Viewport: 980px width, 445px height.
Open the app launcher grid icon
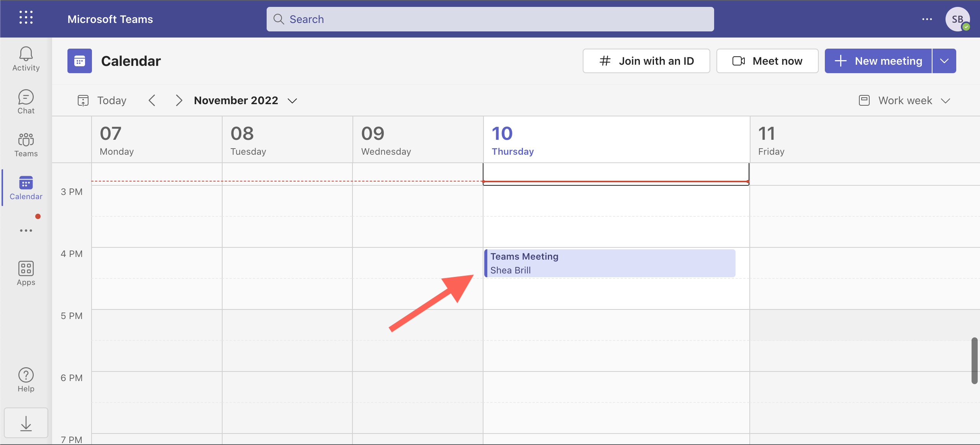[x=26, y=18]
